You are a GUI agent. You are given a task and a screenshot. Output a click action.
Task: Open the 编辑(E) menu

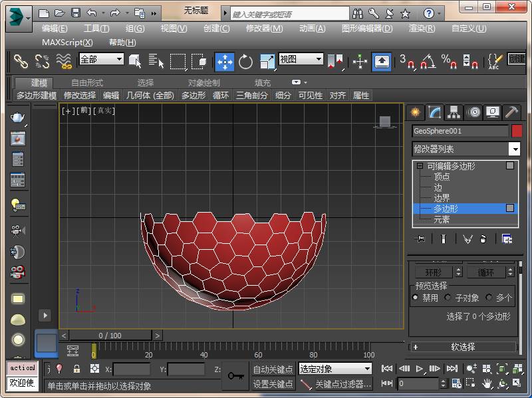55,29
